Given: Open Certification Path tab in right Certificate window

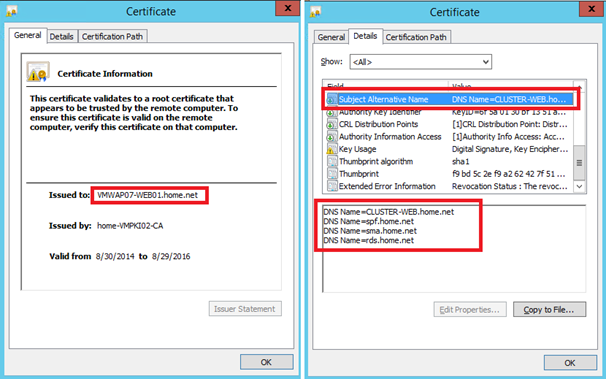Looking at the screenshot, I should coord(416,37).
